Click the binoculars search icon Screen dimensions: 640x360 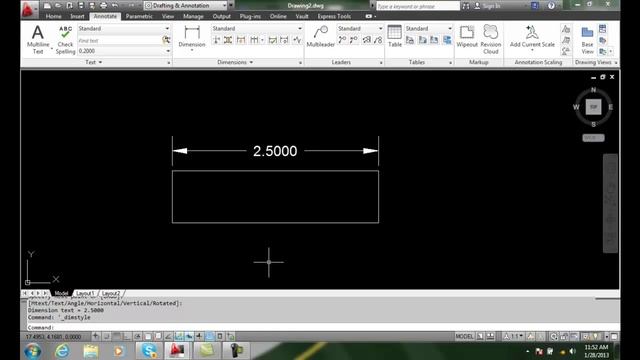[x=466, y=6]
